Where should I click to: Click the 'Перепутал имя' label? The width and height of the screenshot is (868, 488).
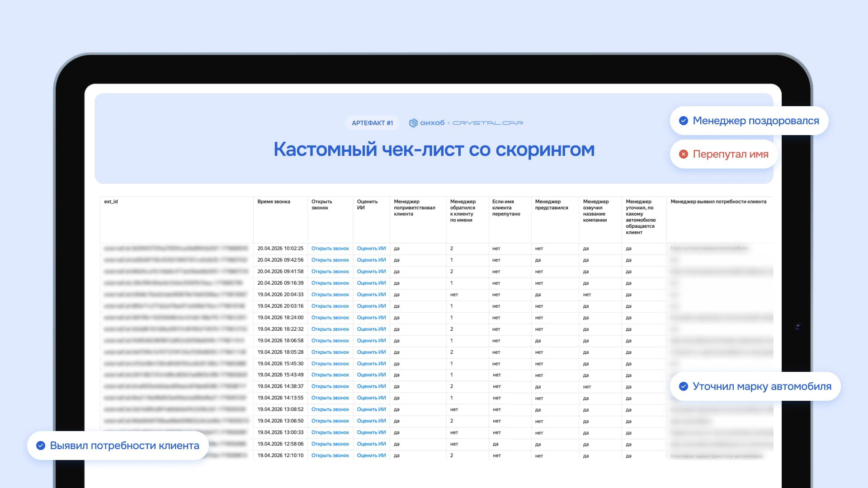[x=731, y=154]
